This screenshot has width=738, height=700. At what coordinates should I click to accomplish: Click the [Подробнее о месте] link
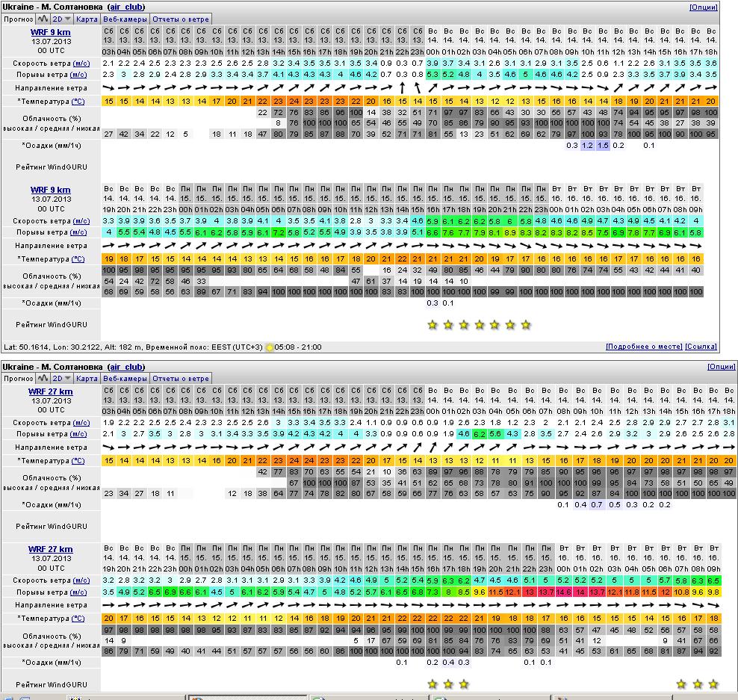click(x=644, y=347)
